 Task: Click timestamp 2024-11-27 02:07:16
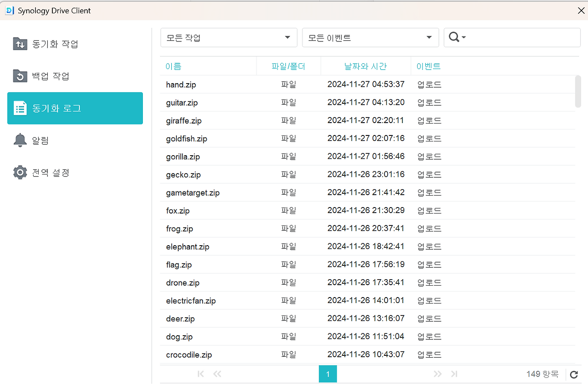click(x=366, y=138)
